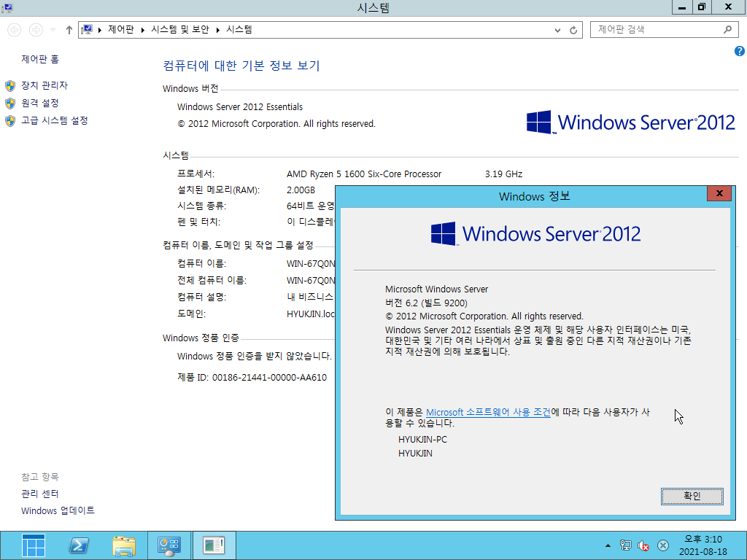
Task: Go up one level with Up arrow
Action: 69,30
